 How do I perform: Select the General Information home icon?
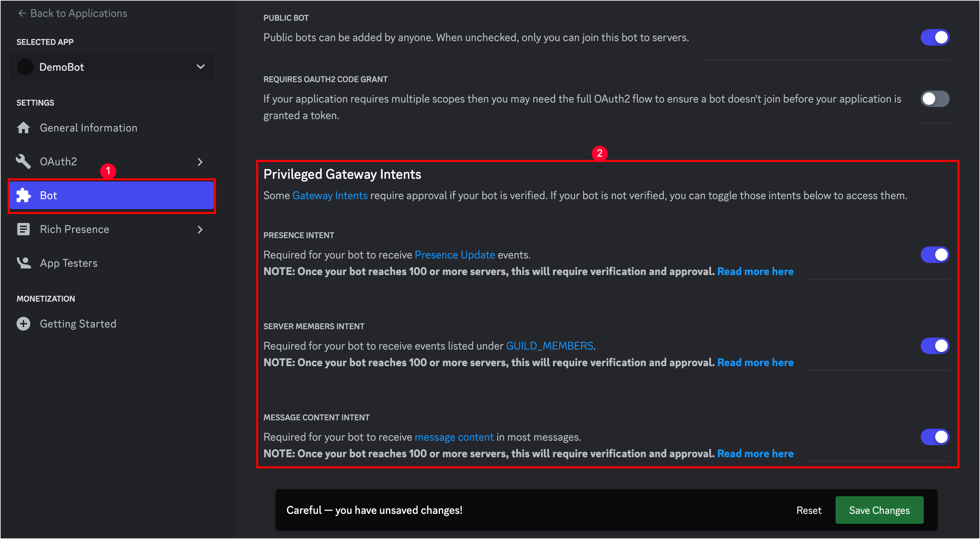tap(23, 128)
